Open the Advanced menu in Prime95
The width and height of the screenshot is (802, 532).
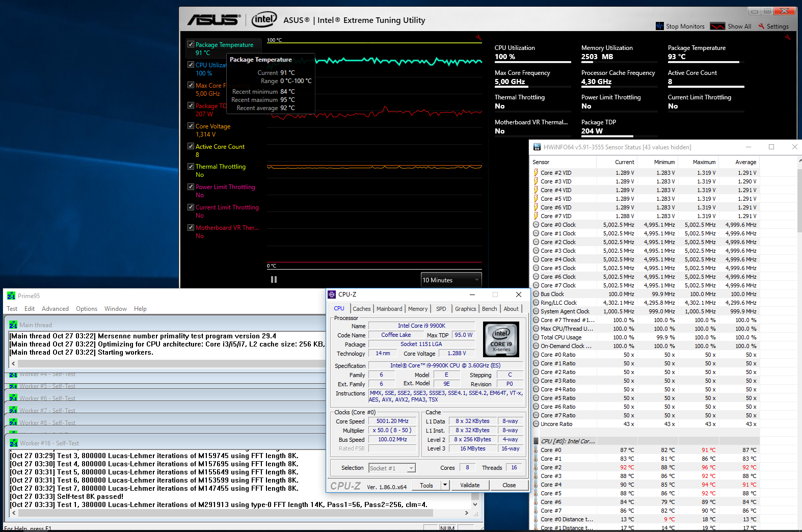coord(55,309)
